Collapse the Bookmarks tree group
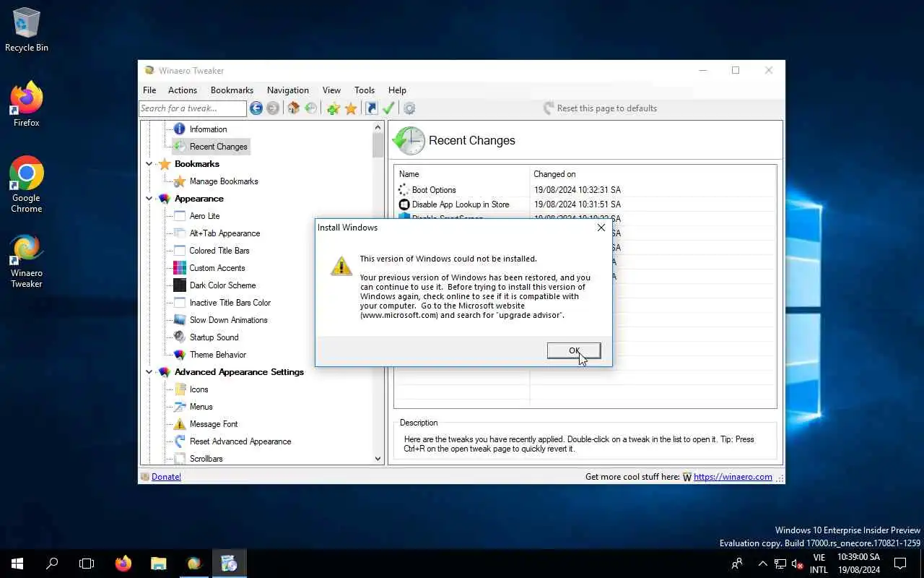This screenshot has height=578, width=924. point(149,164)
